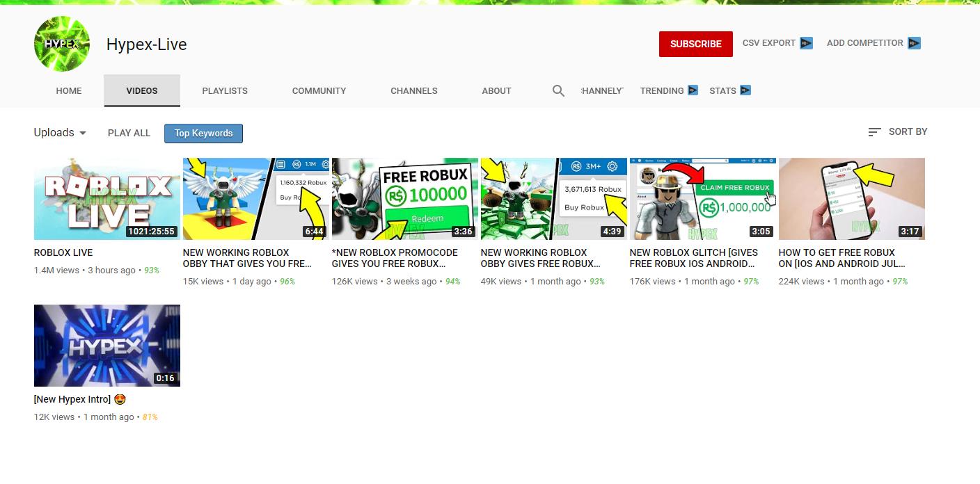Click '176K views • 1 month ago' text
The width and height of the screenshot is (980, 484).
tap(682, 281)
